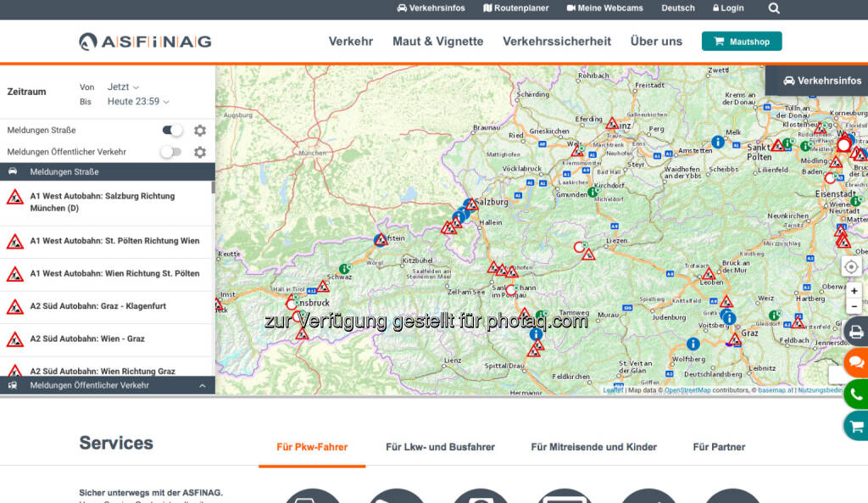Click roadworks icon beside Graz - Klagenfurt entry
Screen dimensions: 868x503
(15, 307)
